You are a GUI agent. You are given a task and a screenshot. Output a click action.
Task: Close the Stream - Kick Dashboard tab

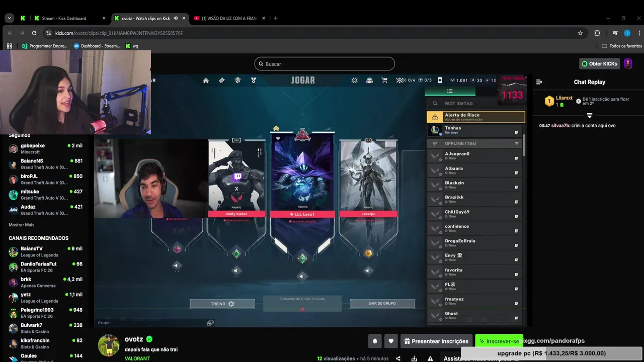[104, 18]
